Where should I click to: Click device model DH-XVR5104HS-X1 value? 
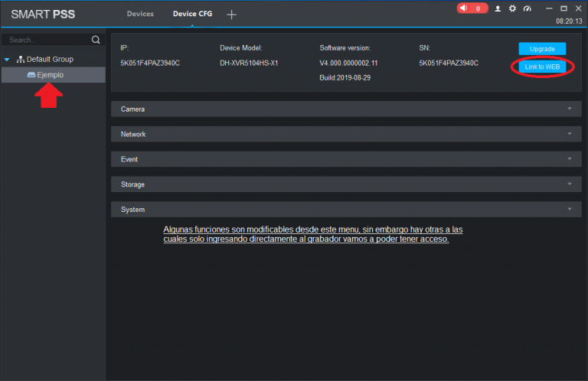249,63
